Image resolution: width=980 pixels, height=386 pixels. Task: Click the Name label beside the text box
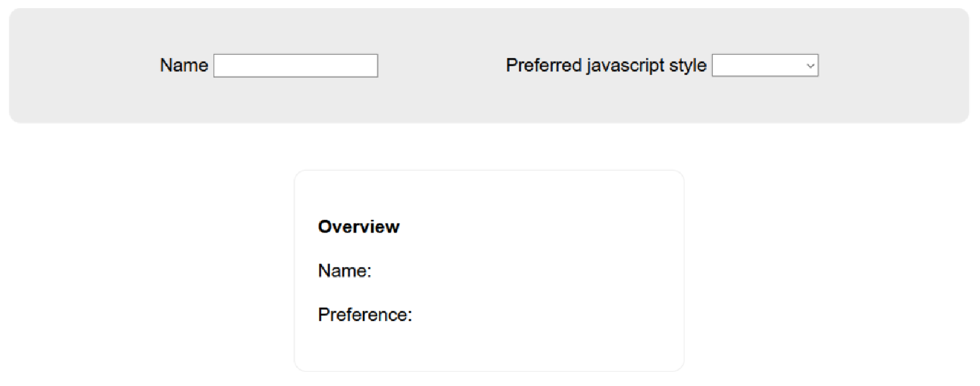click(x=184, y=65)
